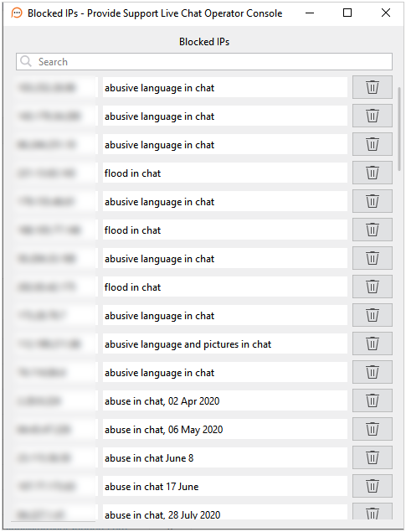
Task: Trash the first 'flood in chat' entry
Action: tap(373, 173)
